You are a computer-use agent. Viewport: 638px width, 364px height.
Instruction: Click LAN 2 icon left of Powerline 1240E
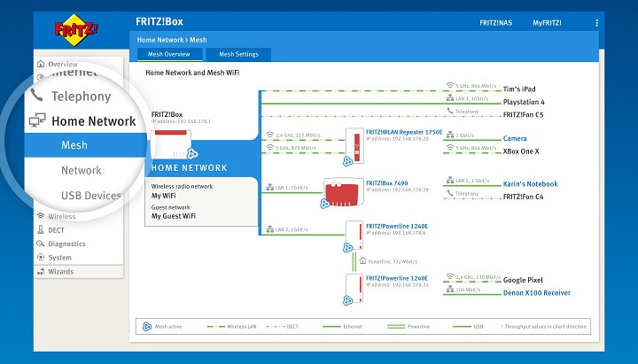(x=269, y=229)
